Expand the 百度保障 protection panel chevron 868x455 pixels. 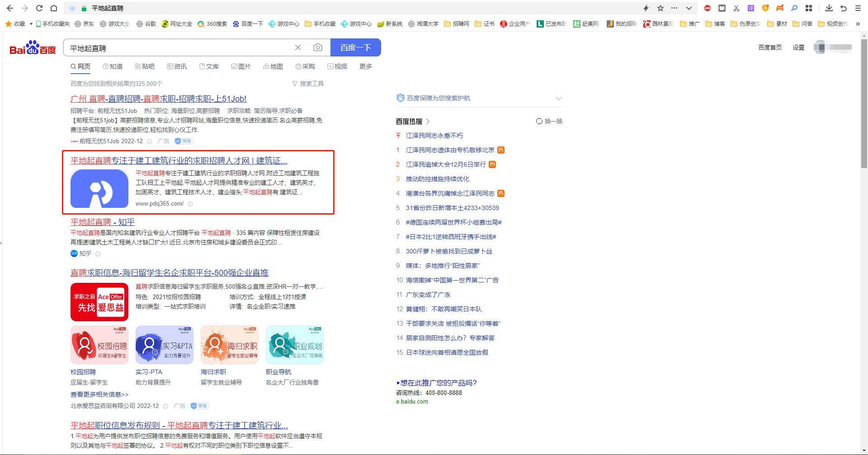click(x=559, y=98)
